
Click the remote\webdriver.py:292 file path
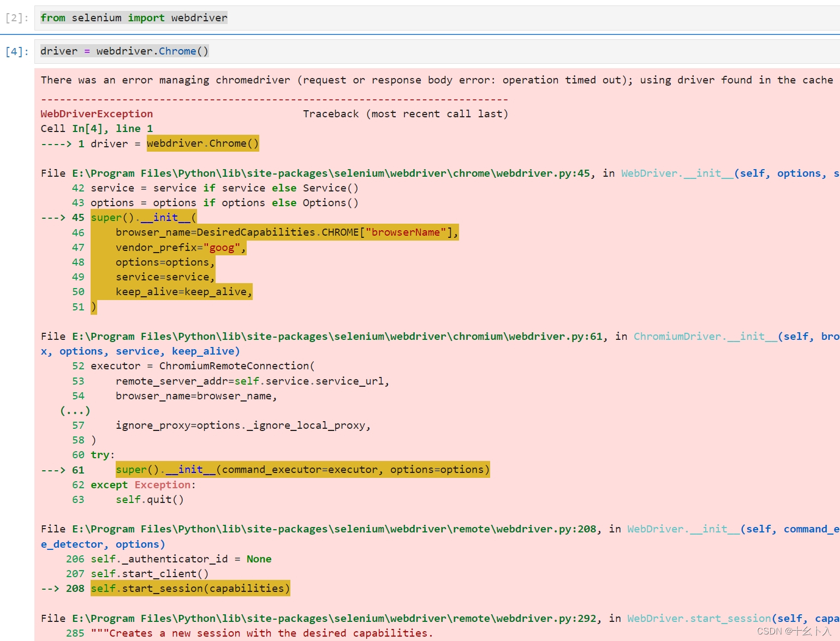coord(334,618)
